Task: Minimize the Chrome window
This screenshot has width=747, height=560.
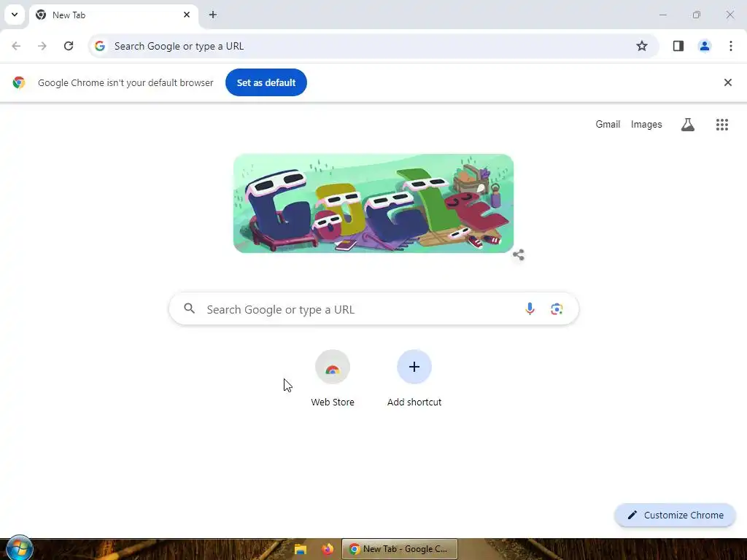Action: tap(662, 15)
